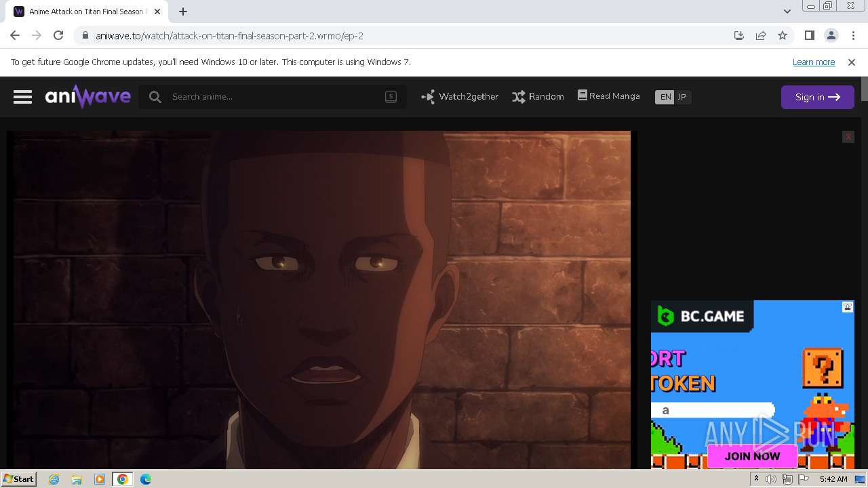This screenshot has width=868, height=488.
Task: Pick a Random anime
Action: (538, 97)
